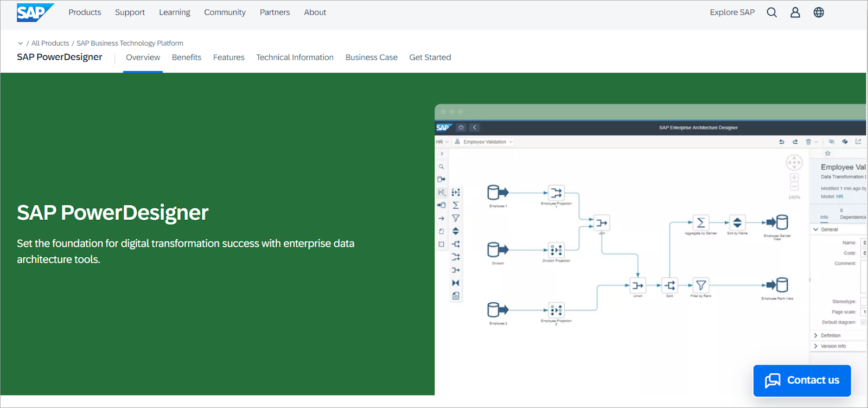Choose the Sigma aggregate tool in the sub-palette
Image resolution: width=868 pixels, height=408 pixels.
[456, 205]
